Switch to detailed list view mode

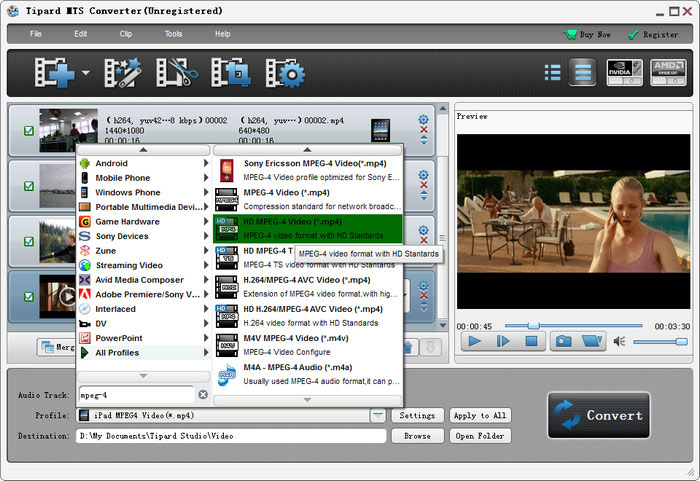[x=553, y=72]
